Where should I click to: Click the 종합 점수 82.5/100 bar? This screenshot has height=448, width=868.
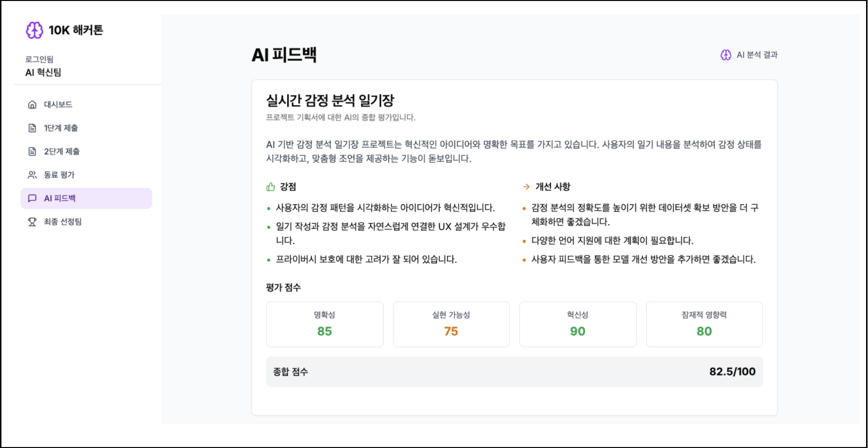[514, 372]
